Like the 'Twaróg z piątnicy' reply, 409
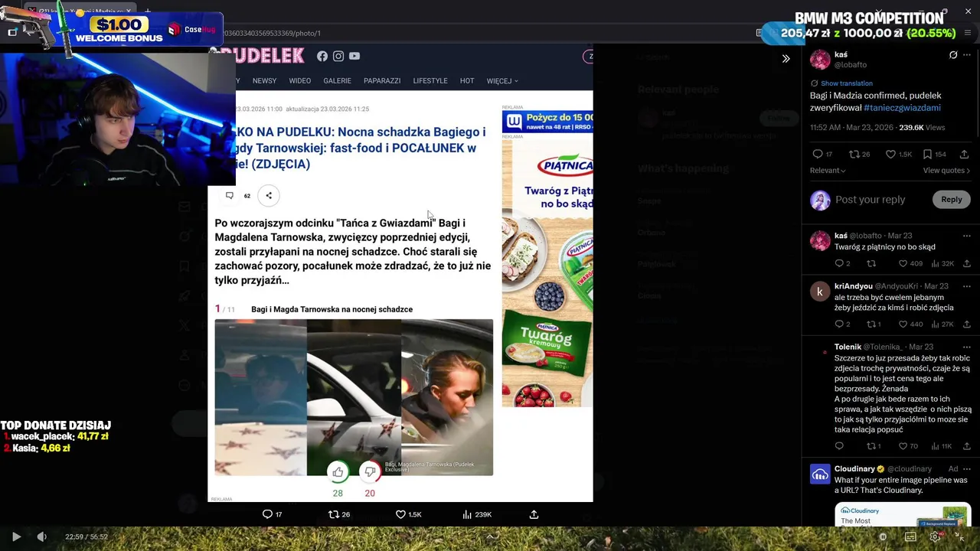 [x=910, y=263]
